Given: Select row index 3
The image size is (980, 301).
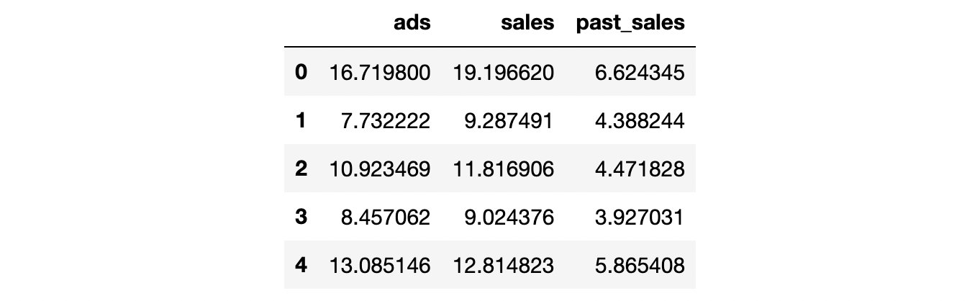Looking at the screenshot, I should click(x=301, y=217).
